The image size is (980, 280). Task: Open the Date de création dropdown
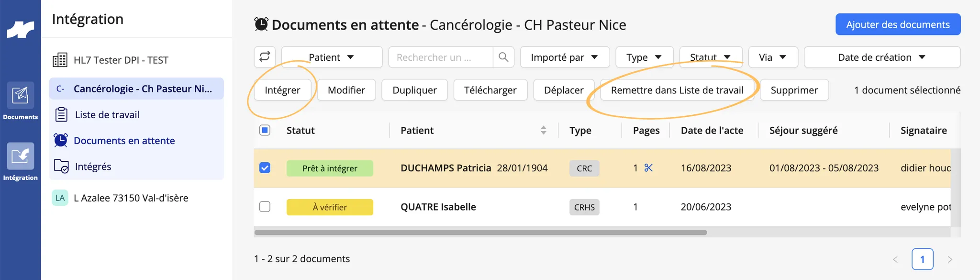[x=882, y=57]
